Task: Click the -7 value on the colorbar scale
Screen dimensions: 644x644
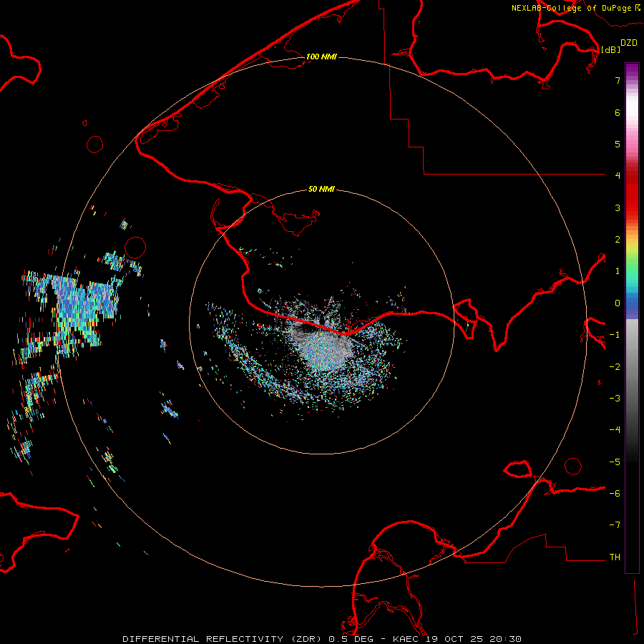Action: pos(615,525)
